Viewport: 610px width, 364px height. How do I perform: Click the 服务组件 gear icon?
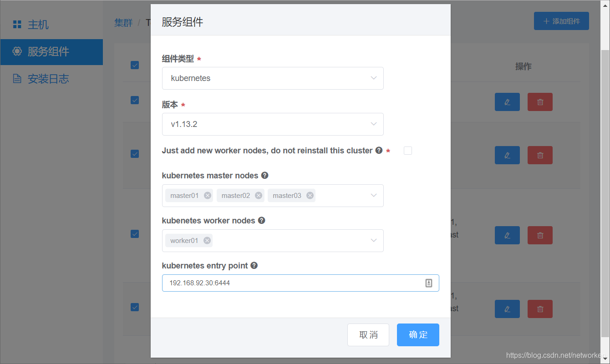17,51
